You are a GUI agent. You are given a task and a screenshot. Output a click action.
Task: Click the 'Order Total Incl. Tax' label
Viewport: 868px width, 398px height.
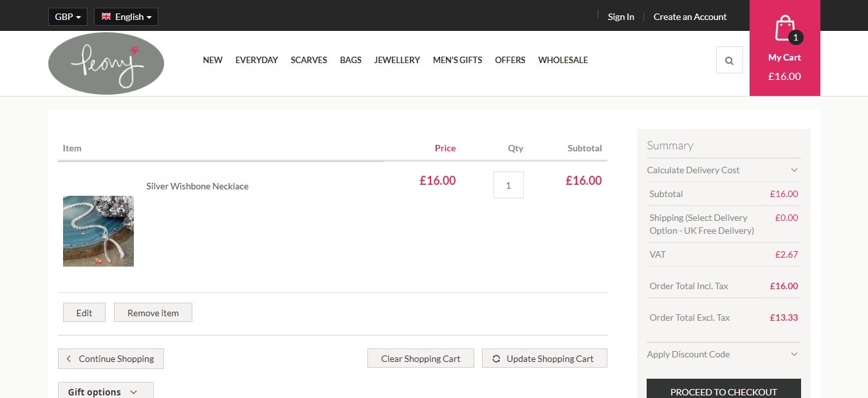click(689, 286)
